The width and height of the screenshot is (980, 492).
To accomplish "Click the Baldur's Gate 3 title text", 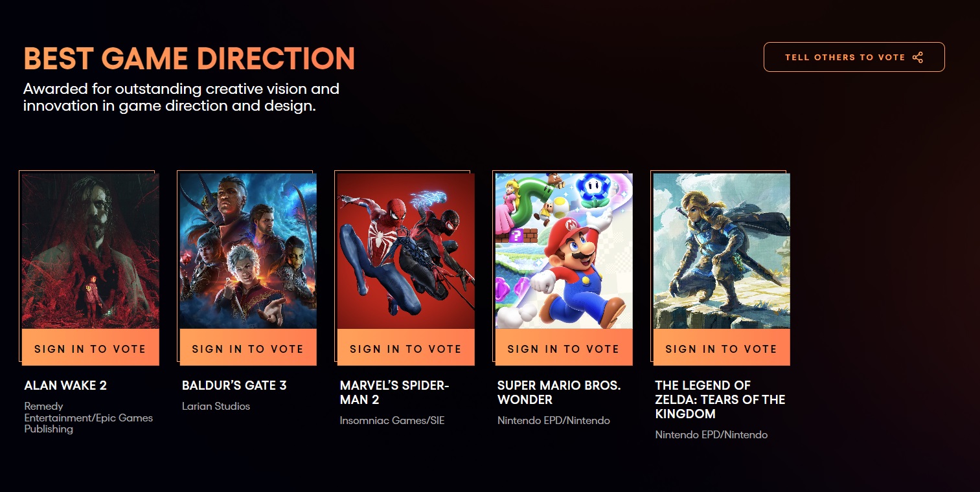I will [234, 385].
